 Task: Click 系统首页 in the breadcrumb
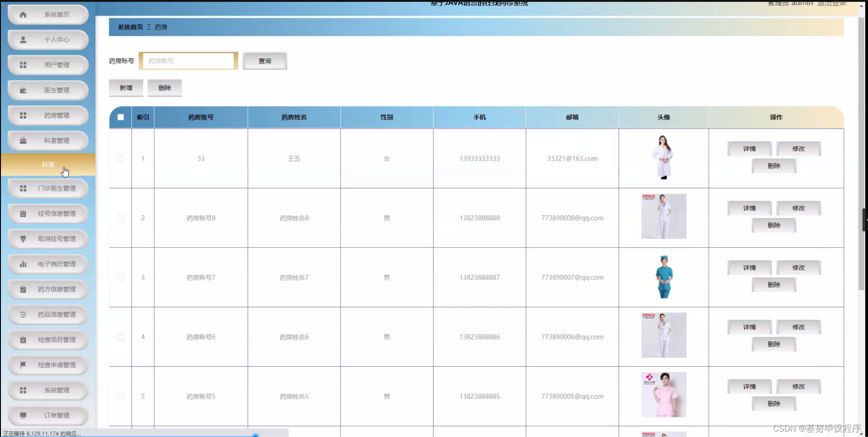(x=130, y=28)
